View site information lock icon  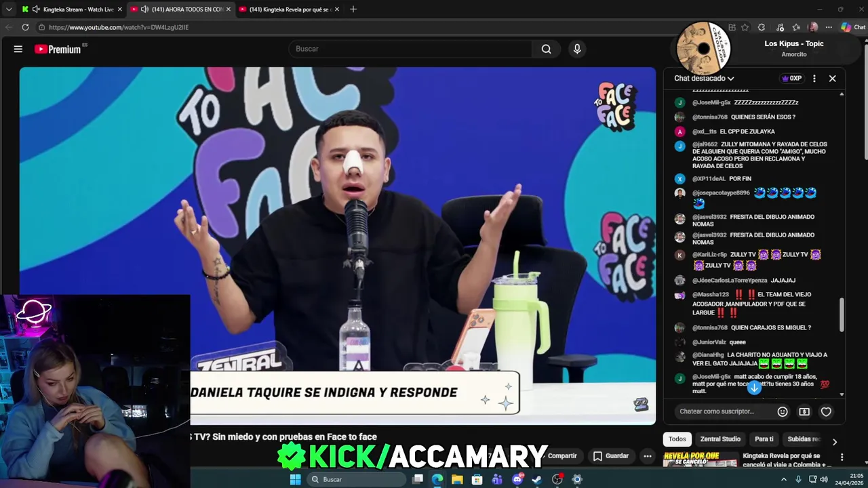coord(41,27)
